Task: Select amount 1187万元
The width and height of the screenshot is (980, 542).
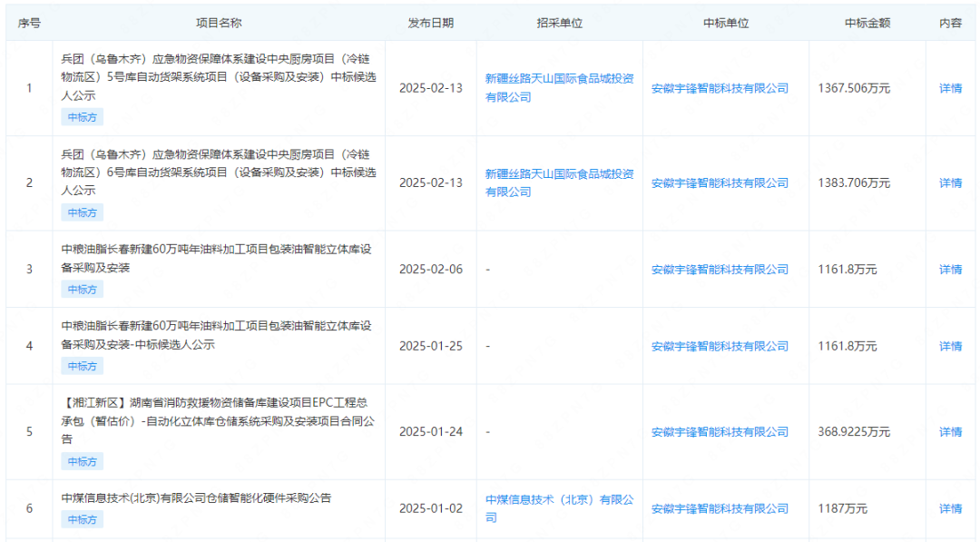Action: click(x=842, y=509)
